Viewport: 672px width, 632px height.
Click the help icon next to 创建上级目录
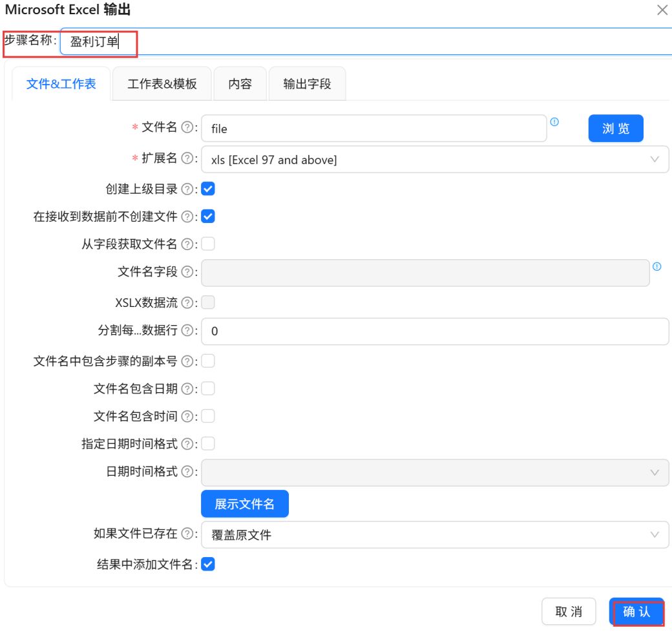[187, 189]
